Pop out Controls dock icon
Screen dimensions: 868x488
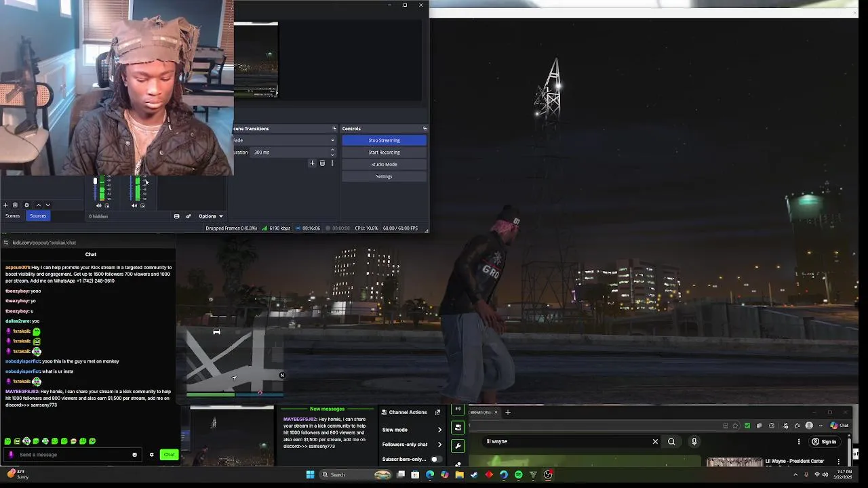(x=425, y=128)
